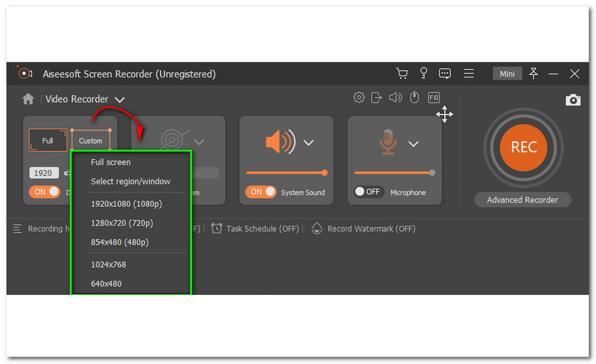Click the FID hotkeys icon

(x=434, y=98)
